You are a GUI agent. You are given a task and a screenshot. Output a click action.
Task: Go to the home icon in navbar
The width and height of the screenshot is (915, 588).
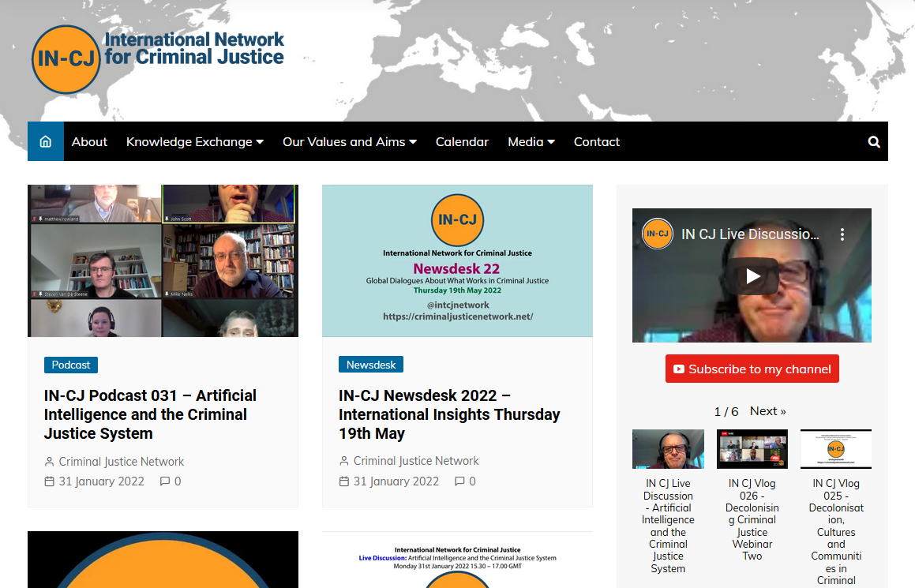(x=46, y=142)
